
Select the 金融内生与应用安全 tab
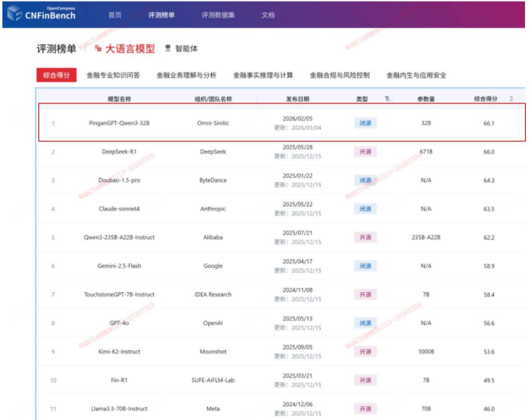[416, 75]
